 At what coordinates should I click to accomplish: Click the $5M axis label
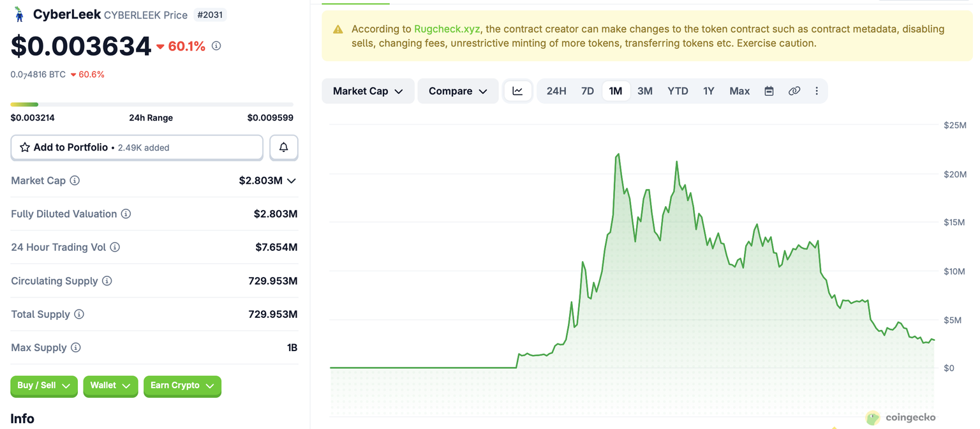click(952, 320)
